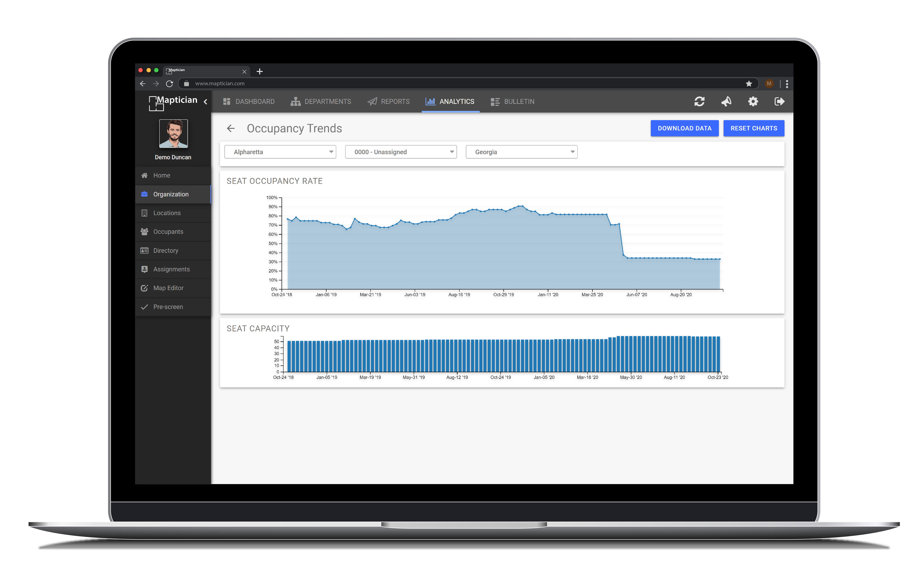Collapse the sidebar using the chevron beside the Maptician logo
The height and width of the screenshot is (581, 924).
(205, 102)
